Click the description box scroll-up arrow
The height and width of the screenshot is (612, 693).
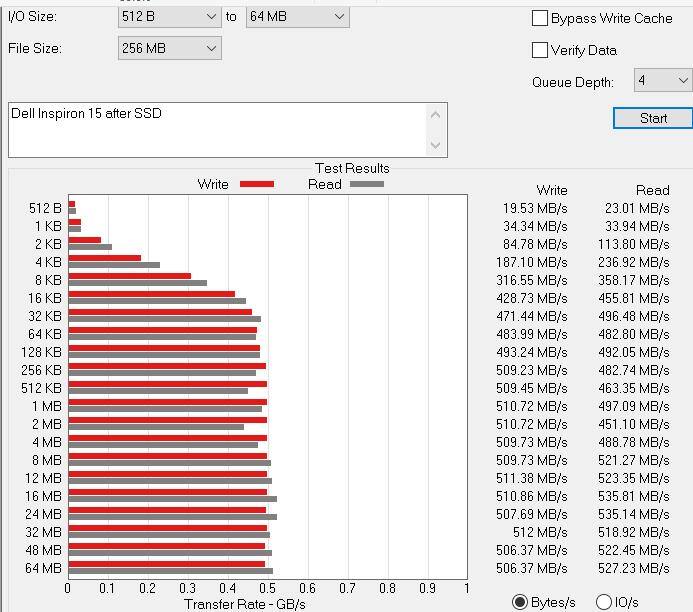[435, 114]
